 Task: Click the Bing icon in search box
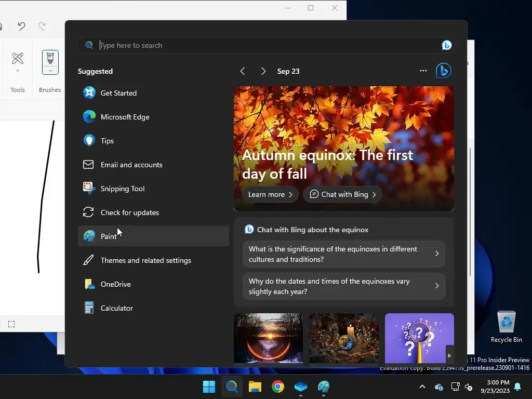(x=446, y=45)
